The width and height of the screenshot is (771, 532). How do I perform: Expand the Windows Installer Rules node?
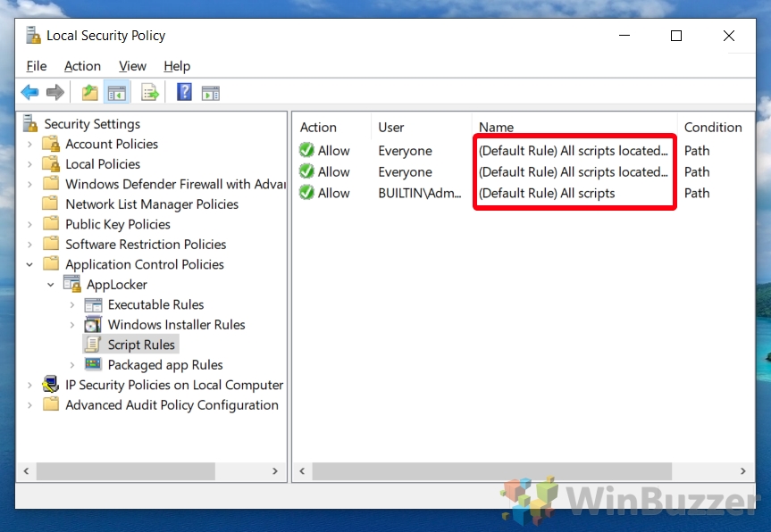click(72, 325)
